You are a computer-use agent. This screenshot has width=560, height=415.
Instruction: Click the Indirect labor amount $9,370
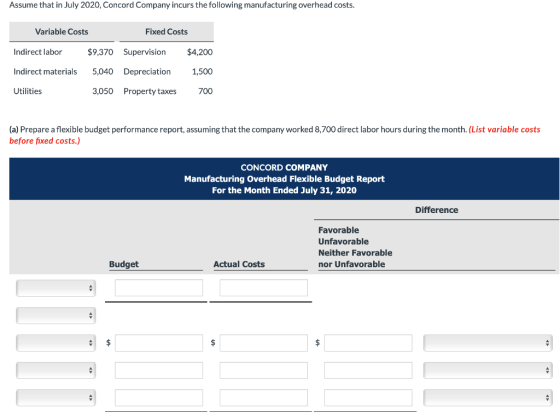tap(100, 52)
